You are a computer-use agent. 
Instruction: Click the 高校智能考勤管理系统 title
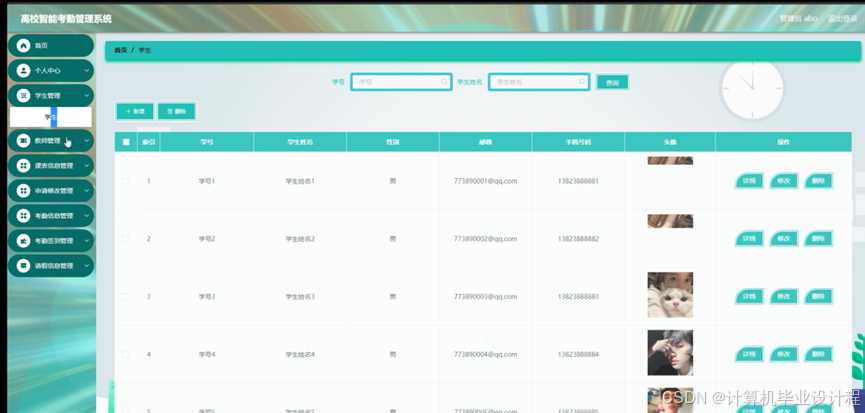click(66, 19)
